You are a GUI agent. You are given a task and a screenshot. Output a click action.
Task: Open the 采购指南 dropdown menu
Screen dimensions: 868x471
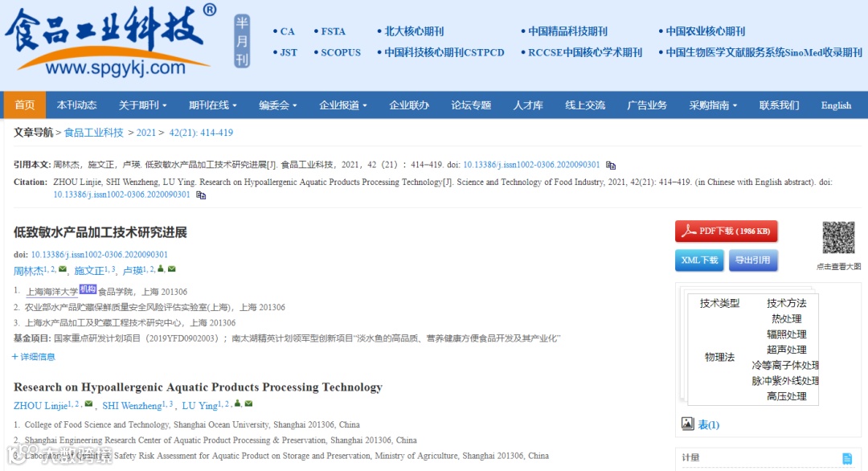point(712,105)
